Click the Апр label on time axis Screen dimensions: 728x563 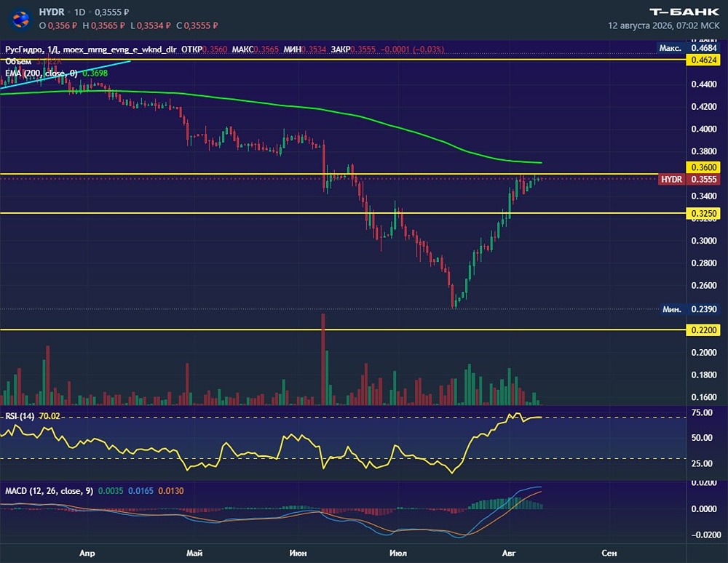pyautogui.click(x=87, y=554)
